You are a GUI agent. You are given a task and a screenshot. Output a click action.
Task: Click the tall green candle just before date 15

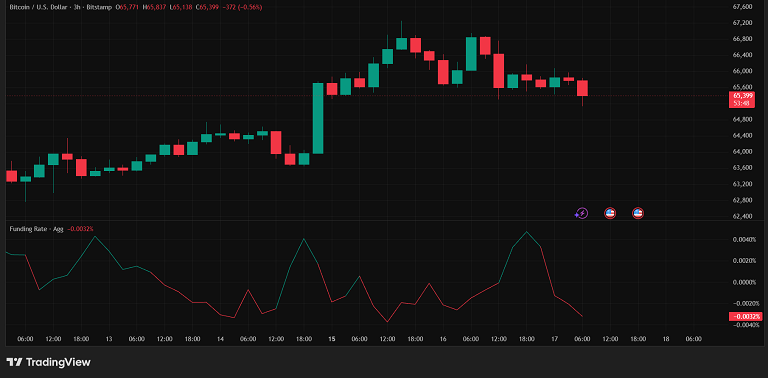318,118
